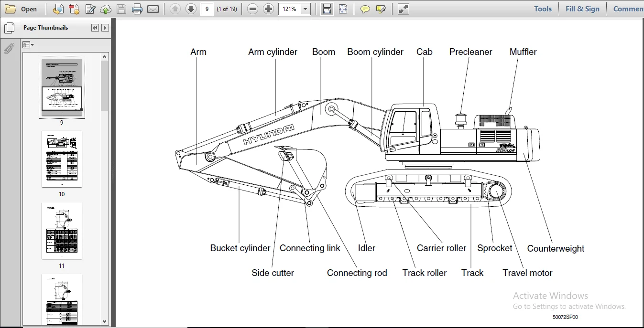Image resolution: width=644 pixels, height=328 pixels.
Task: Click the Save floppy disk icon
Action: point(121,9)
